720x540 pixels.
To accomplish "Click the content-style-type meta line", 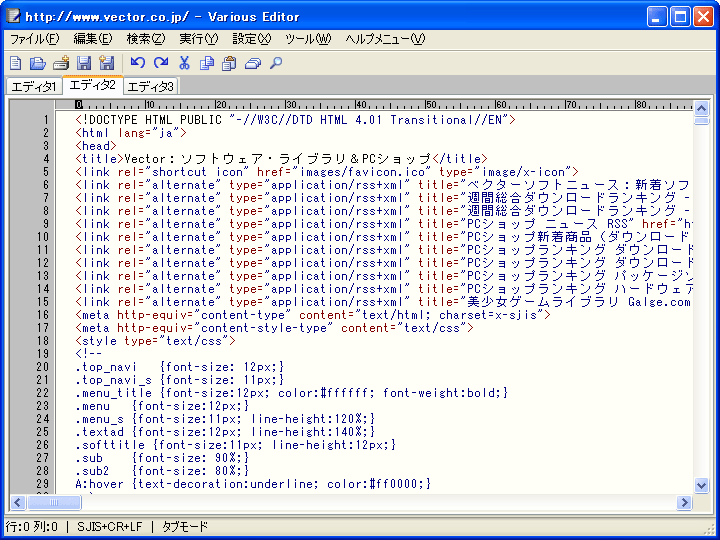I will pyautogui.click(x=274, y=328).
